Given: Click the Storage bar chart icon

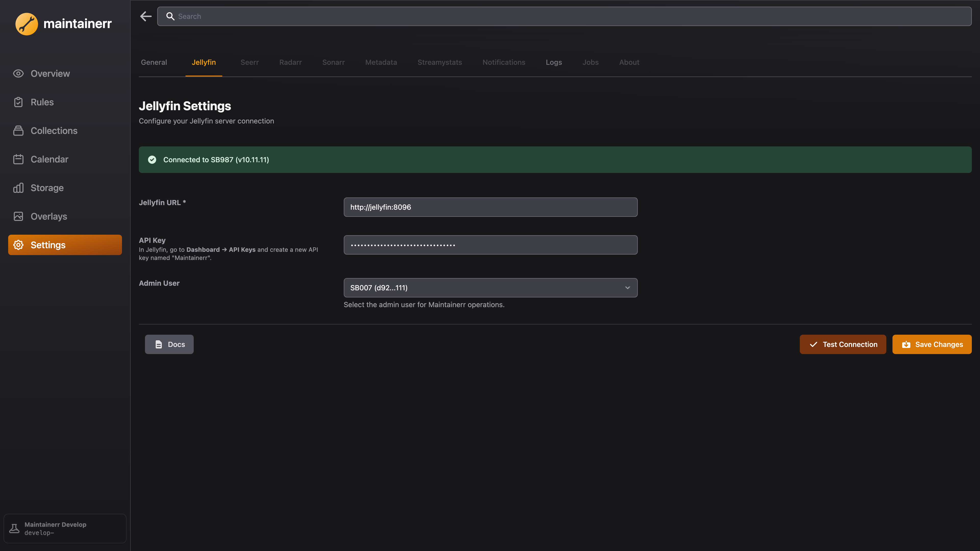Looking at the screenshot, I should coord(18,187).
